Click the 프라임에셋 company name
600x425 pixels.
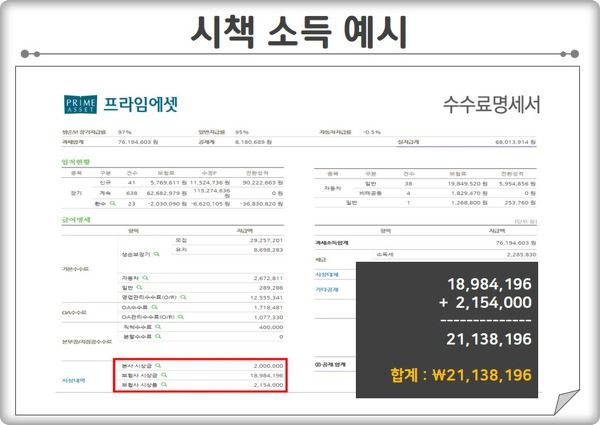click(140, 104)
